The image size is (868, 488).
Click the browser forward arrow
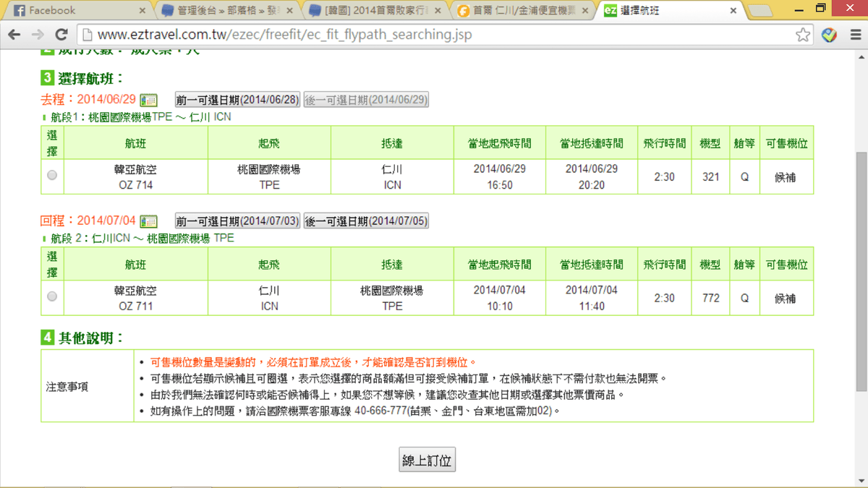(x=38, y=35)
